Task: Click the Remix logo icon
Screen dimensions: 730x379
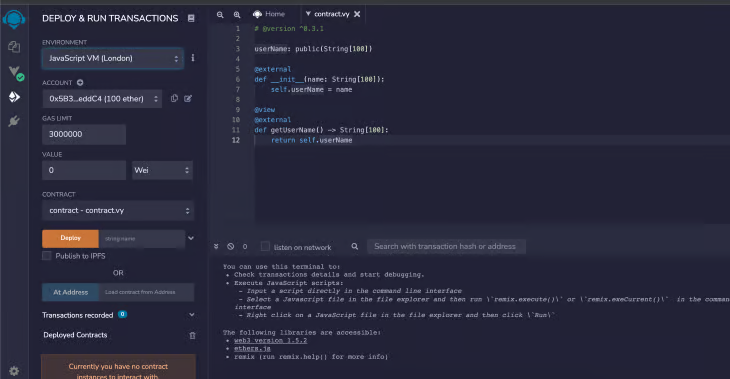Action: [x=14, y=19]
